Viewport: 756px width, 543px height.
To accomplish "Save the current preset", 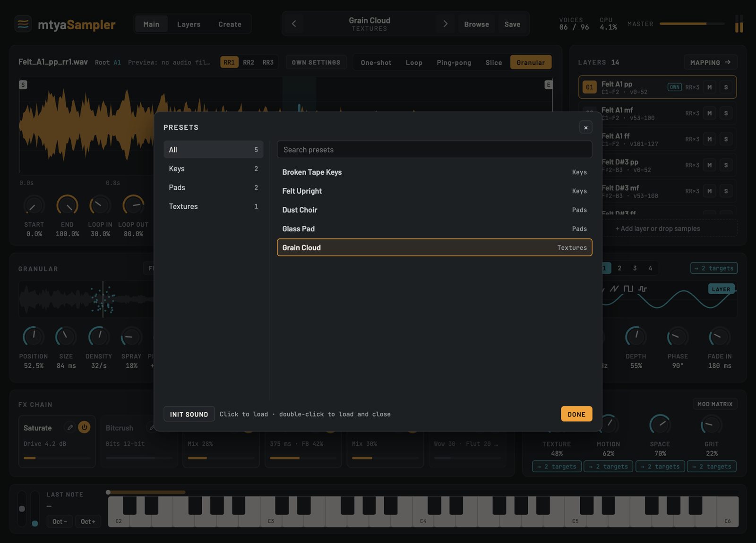I will point(512,24).
